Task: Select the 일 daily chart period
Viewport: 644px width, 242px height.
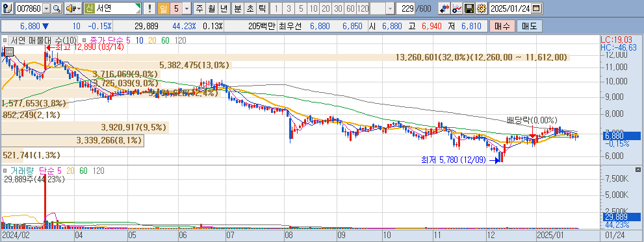Action: (164, 8)
